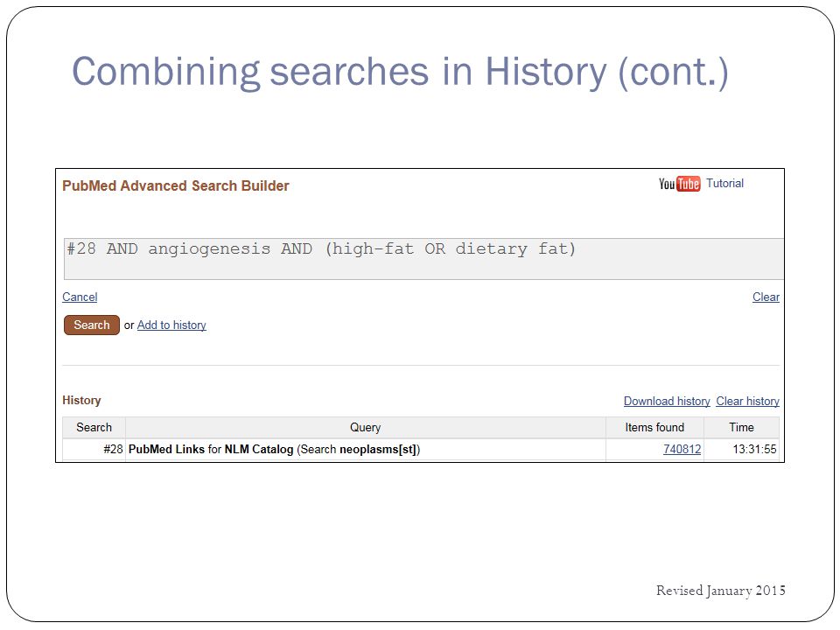
Task: Click the YouTube logo icon
Action: [x=679, y=184]
